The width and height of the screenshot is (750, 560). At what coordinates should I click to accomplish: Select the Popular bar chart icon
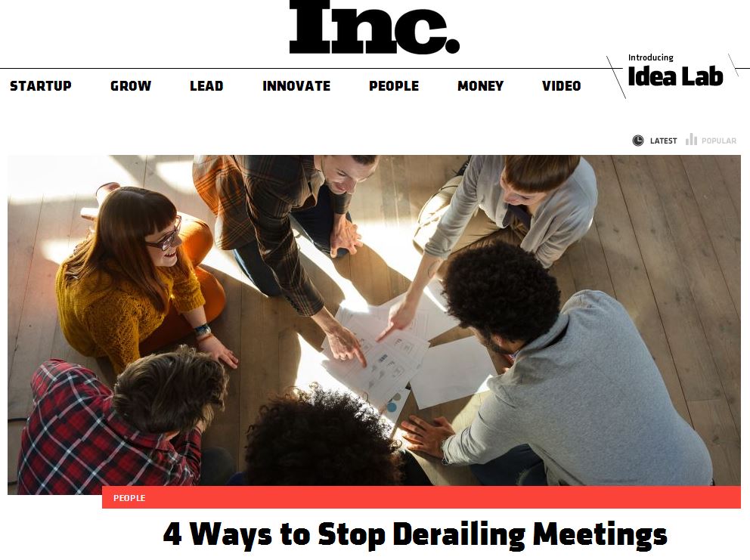691,139
